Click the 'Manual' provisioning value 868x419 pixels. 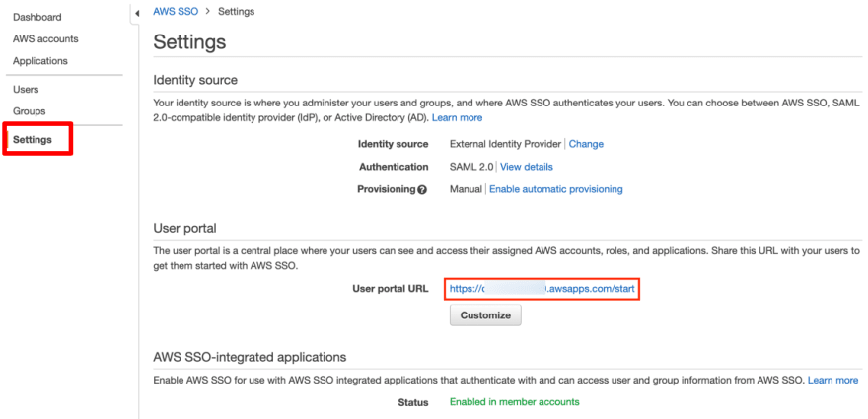click(466, 189)
